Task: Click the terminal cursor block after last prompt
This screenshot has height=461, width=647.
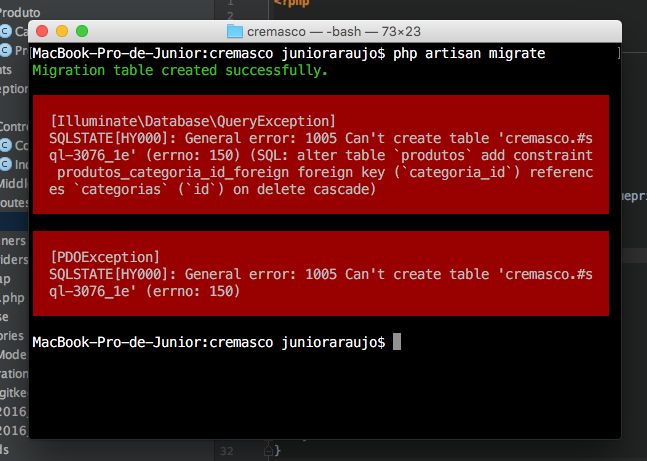Action: click(x=397, y=342)
